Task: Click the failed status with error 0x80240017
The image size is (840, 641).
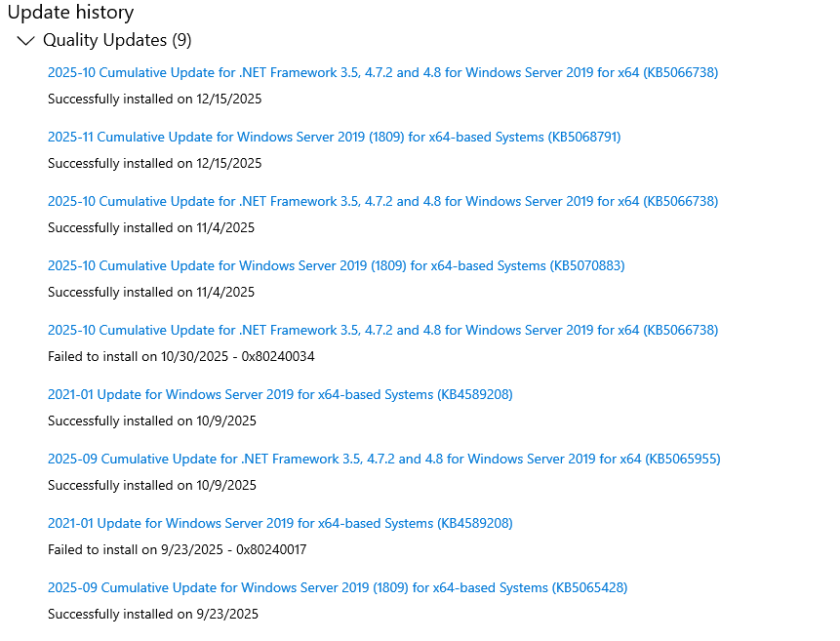Action: pos(177,549)
